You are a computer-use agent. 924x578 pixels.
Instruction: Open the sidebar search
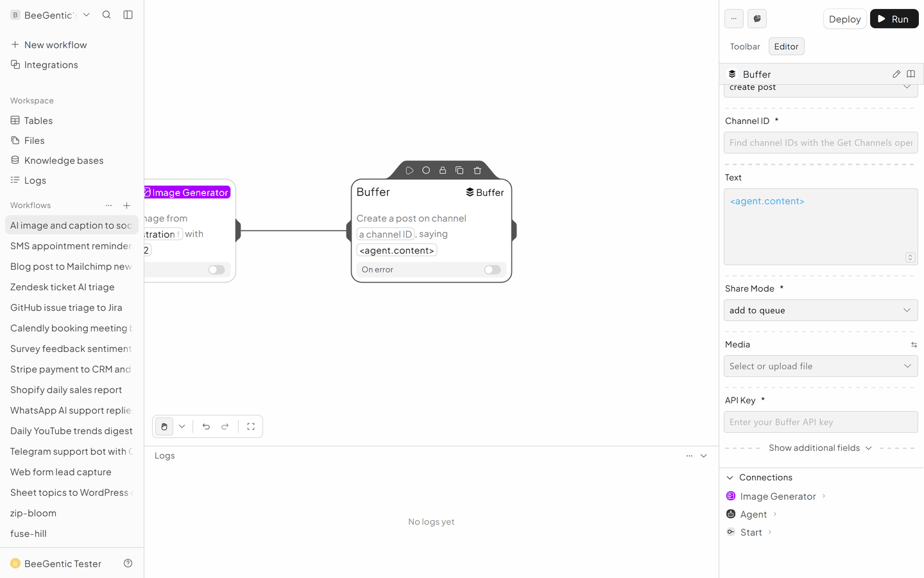pos(107,15)
